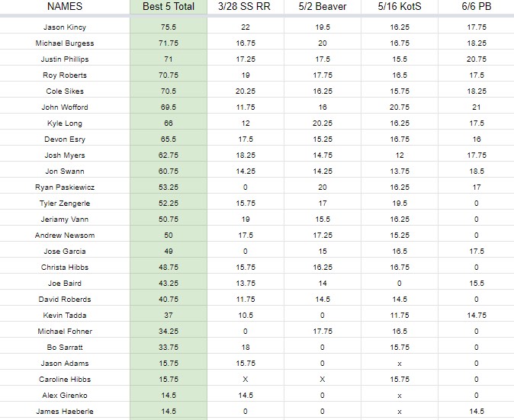Viewport: 514px width, 420px height.
Task: Select the Ryan Paskiewicz name cell
Action: [x=65, y=188]
